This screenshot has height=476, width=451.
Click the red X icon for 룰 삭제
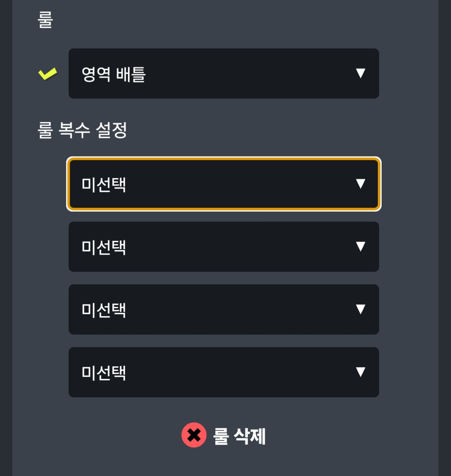[194, 435]
